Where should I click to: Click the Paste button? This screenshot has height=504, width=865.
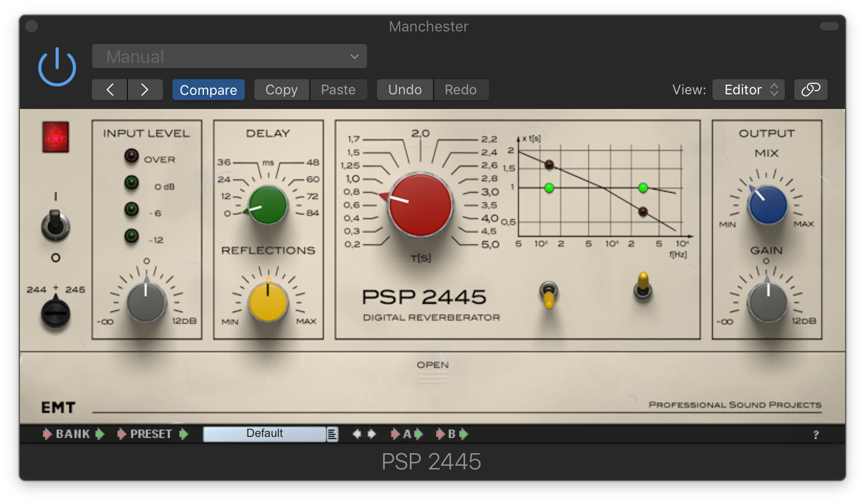click(x=338, y=90)
